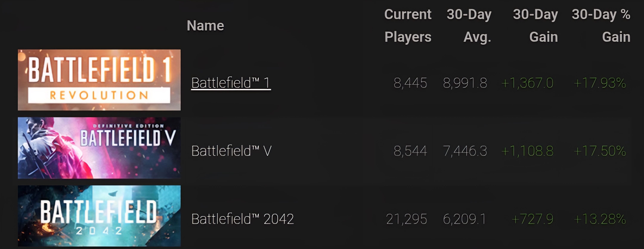Viewport: 644px width, 249px height.
Task: Select Battlefield V current players value 8,544
Action: pos(410,151)
